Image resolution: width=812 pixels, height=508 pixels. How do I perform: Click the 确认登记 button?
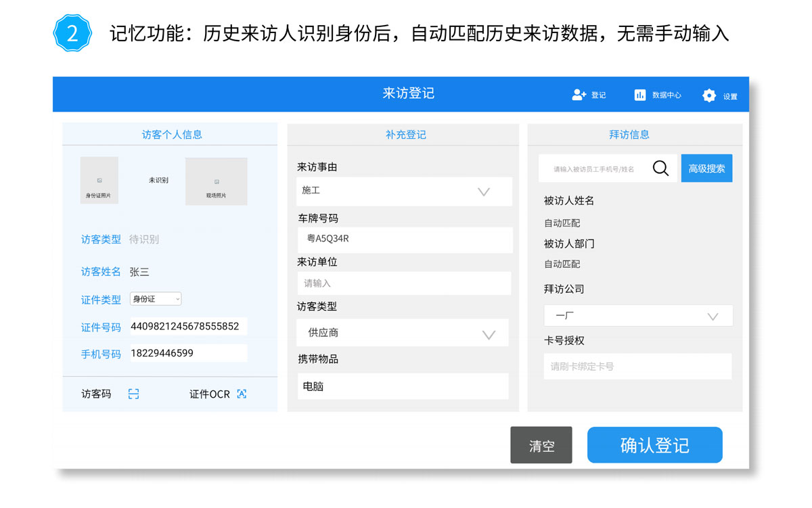(654, 445)
